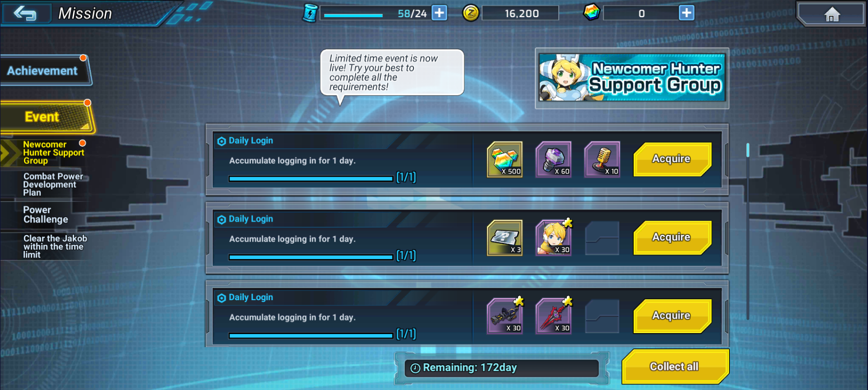This screenshot has height=390, width=868.
Task: Add gems with the plus button
Action: pos(686,13)
